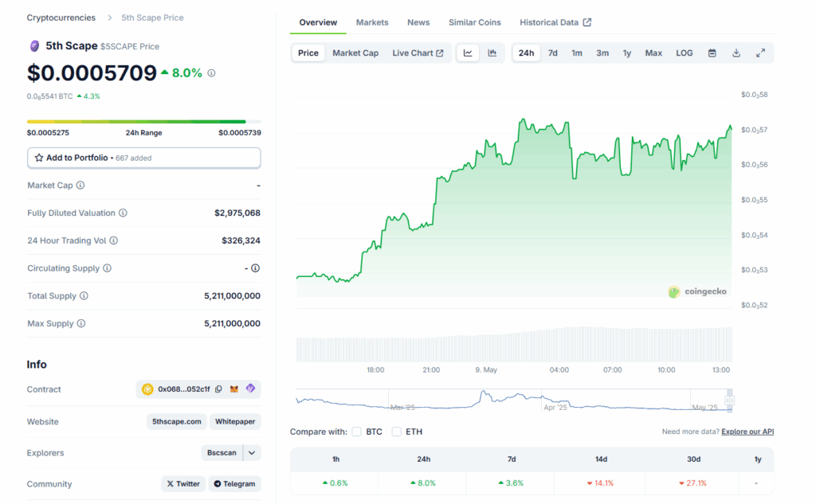This screenshot has height=504, width=816.
Task: Click the BNB chain icon beside contract address
Action: 147,389
